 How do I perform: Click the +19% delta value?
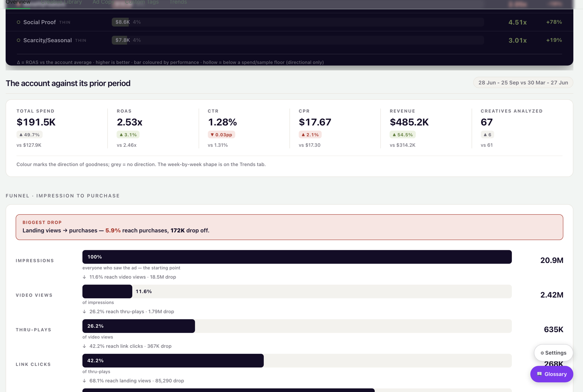[554, 40]
